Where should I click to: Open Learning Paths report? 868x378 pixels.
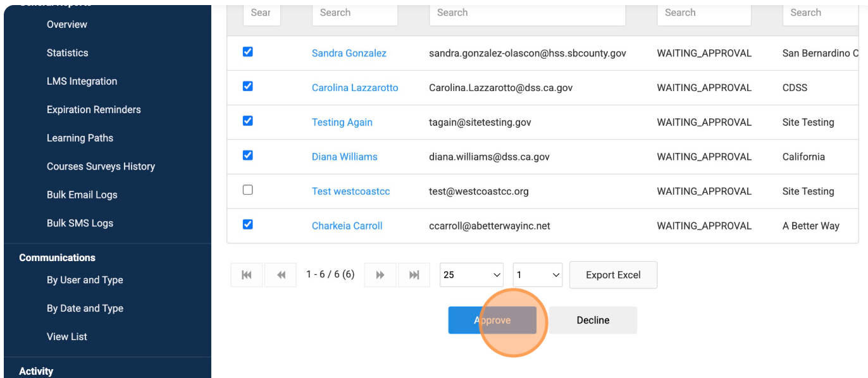(80, 138)
